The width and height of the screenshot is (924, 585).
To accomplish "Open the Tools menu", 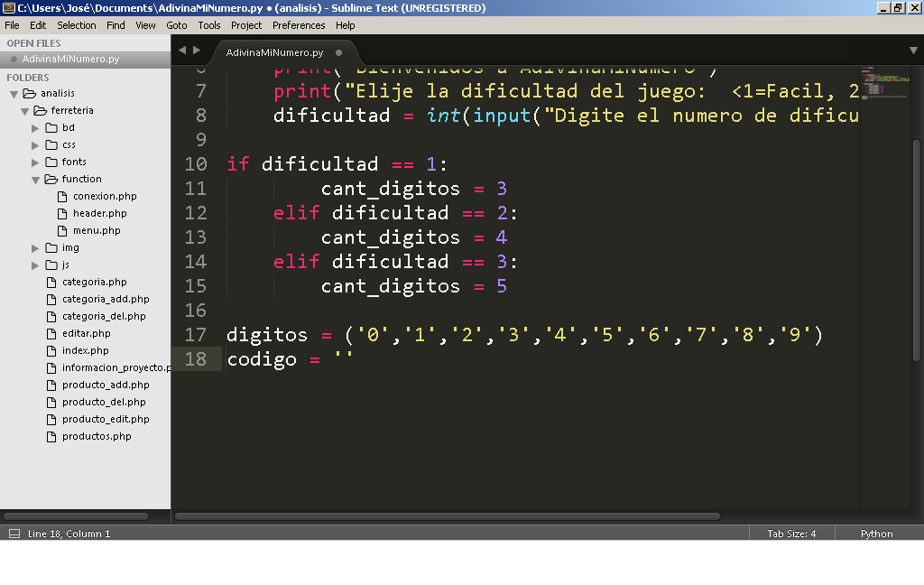I will [x=208, y=25].
